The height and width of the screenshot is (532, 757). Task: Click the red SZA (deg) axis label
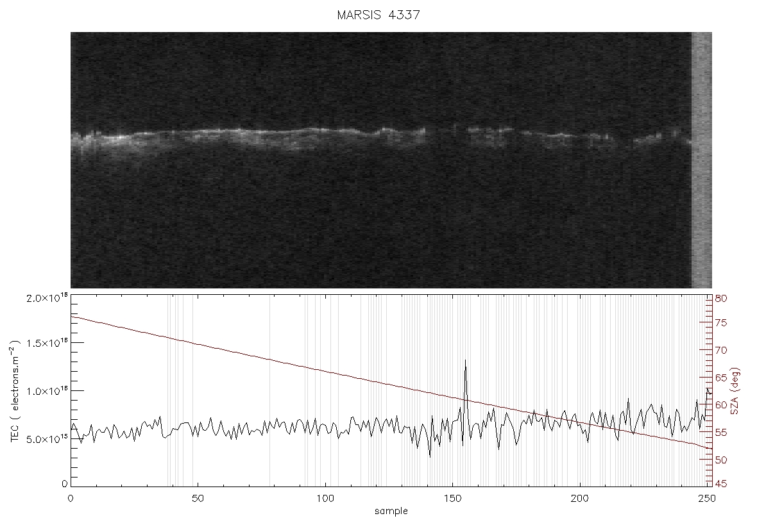coord(735,391)
